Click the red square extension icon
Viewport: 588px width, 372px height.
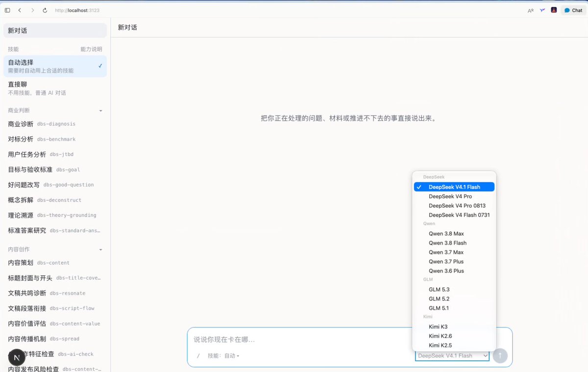point(554,10)
